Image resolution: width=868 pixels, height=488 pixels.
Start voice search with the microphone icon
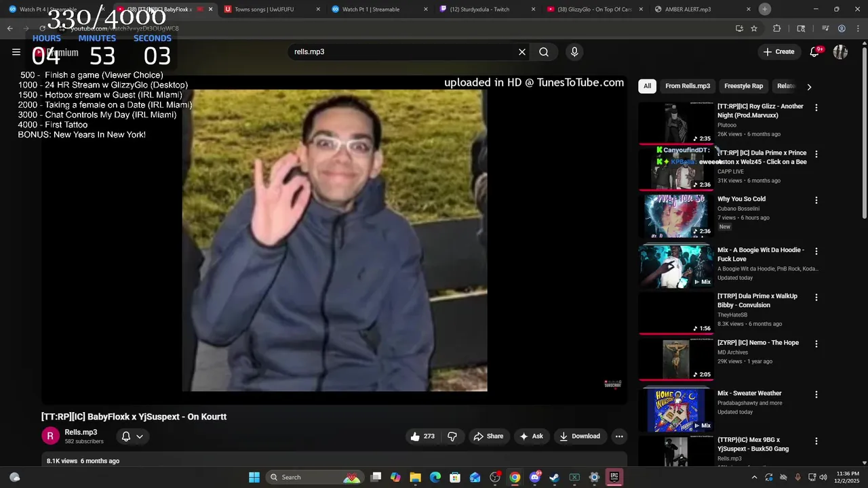tap(574, 52)
